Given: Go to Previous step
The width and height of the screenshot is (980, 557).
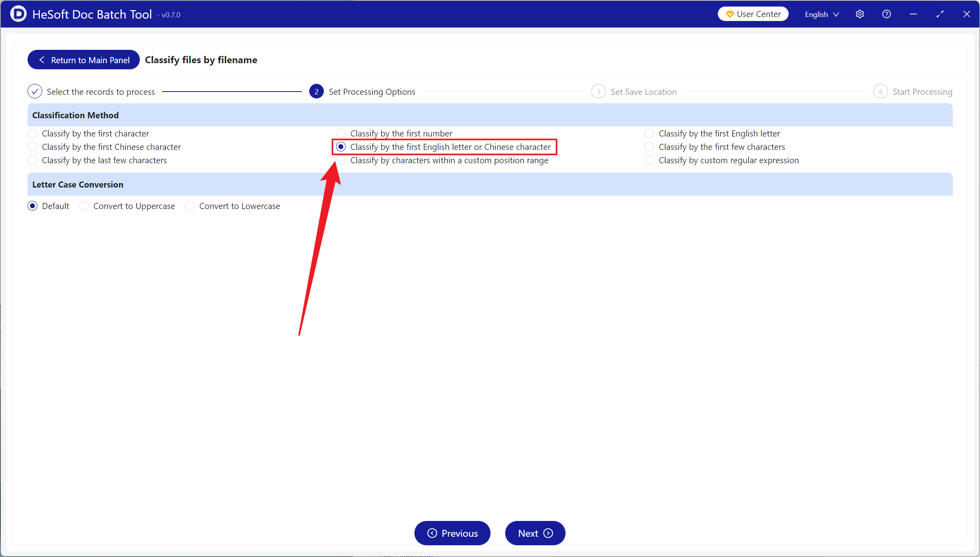Looking at the screenshot, I should tap(452, 533).
